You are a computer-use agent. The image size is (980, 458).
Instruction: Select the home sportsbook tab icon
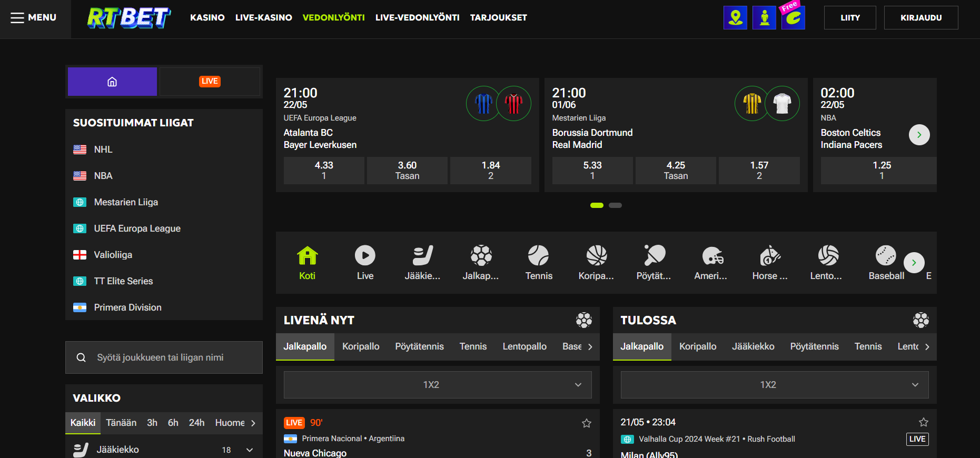point(112,82)
